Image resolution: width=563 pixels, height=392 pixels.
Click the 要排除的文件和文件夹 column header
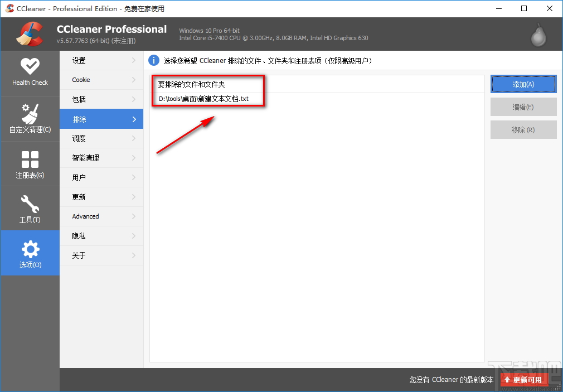click(x=317, y=84)
